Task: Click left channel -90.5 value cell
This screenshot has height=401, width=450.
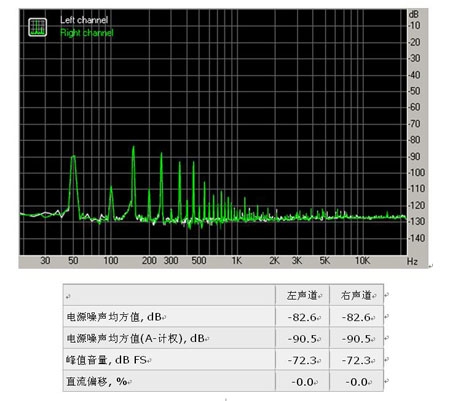Action: point(302,339)
